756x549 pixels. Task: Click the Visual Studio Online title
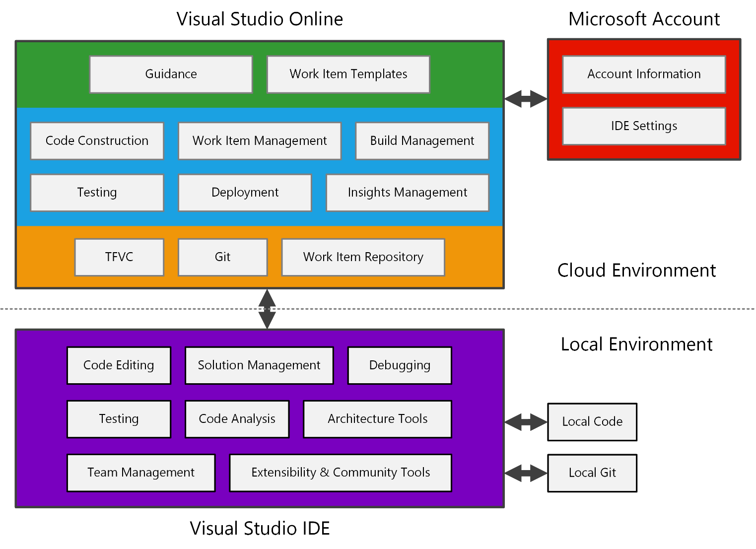(x=260, y=19)
